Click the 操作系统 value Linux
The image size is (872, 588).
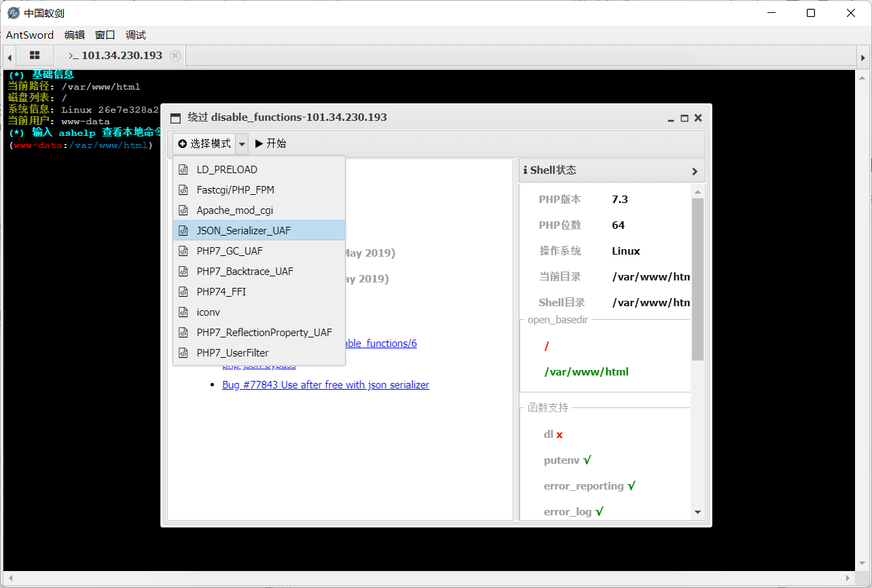point(625,251)
